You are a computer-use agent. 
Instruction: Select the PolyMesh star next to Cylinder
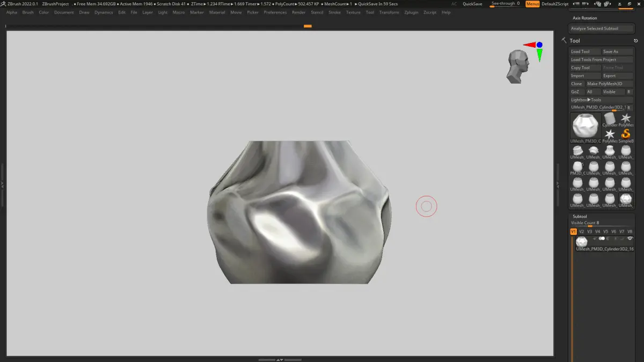(626, 120)
